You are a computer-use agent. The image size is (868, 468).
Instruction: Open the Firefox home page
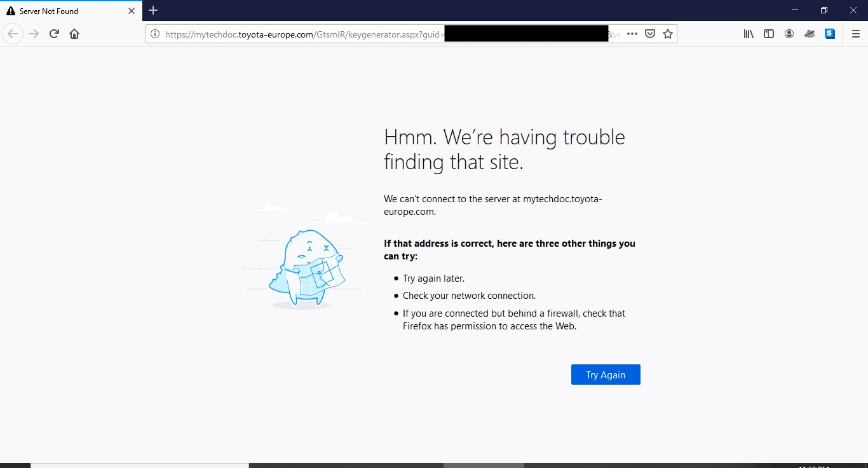pyautogui.click(x=74, y=34)
